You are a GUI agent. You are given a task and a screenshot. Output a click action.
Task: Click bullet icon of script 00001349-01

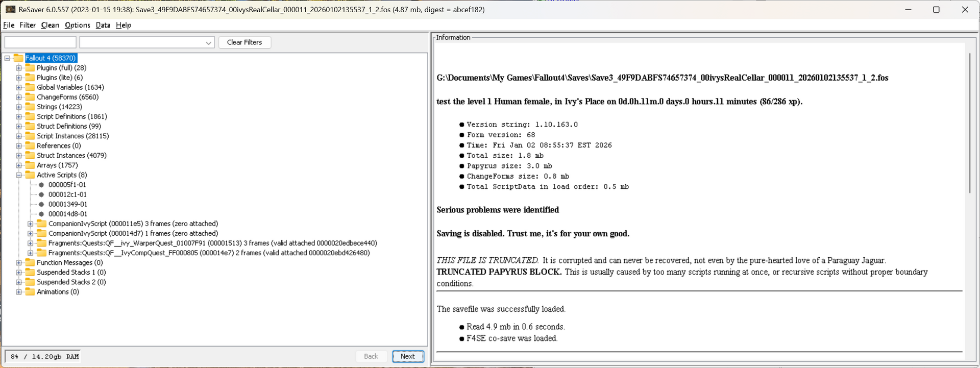41,204
